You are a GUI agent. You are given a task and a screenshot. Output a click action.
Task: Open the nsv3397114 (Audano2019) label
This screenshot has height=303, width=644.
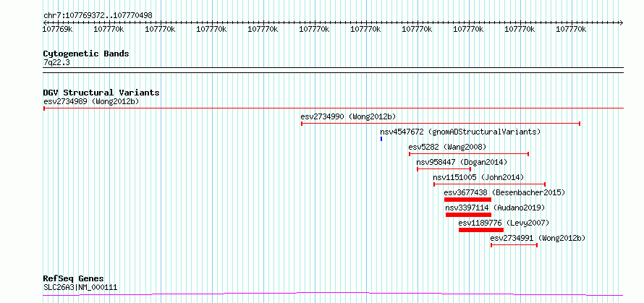click(x=495, y=208)
